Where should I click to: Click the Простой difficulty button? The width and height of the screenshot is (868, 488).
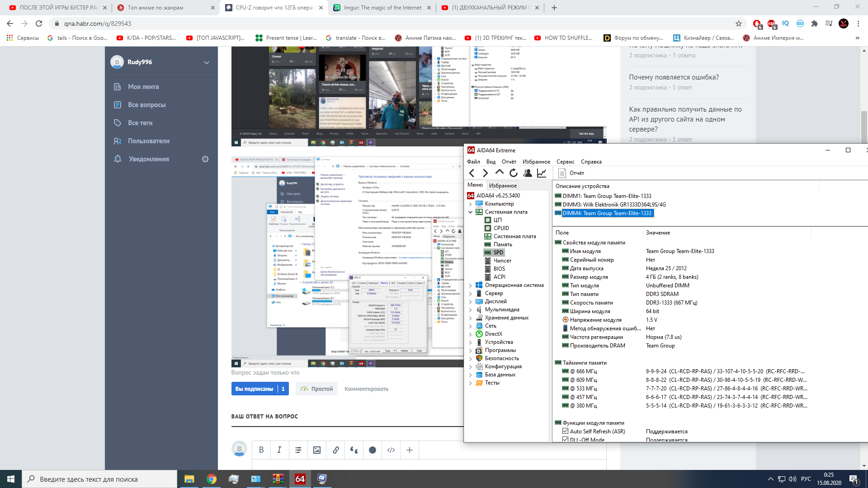point(317,389)
